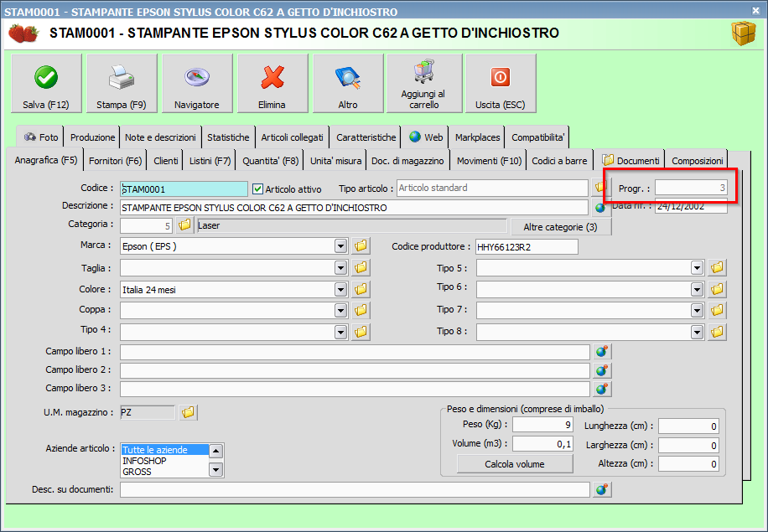
Task: Click the folder icon beside Taglia dropdown
Action: click(x=361, y=267)
